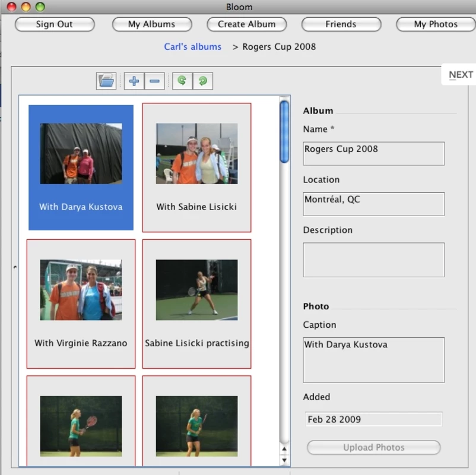
Task: Click the With Virginie Razzano caption text
Action: click(81, 343)
